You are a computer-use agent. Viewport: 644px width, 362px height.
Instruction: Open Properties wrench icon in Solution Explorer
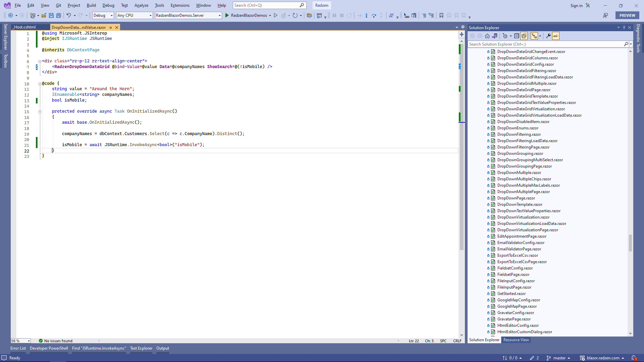click(x=548, y=36)
